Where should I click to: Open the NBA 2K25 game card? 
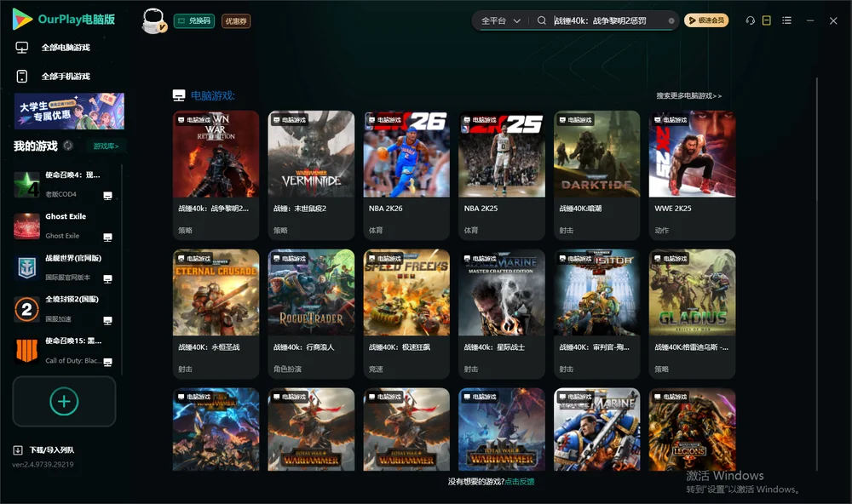pyautogui.click(x=502, y=175)
